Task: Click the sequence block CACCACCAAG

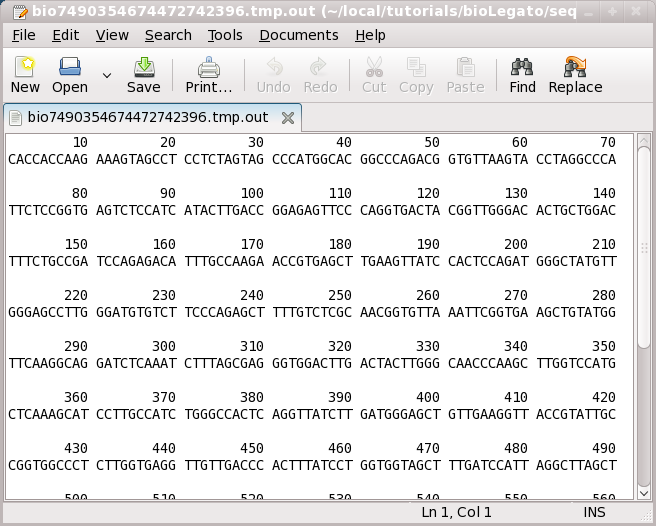Action: pos(48,159)
